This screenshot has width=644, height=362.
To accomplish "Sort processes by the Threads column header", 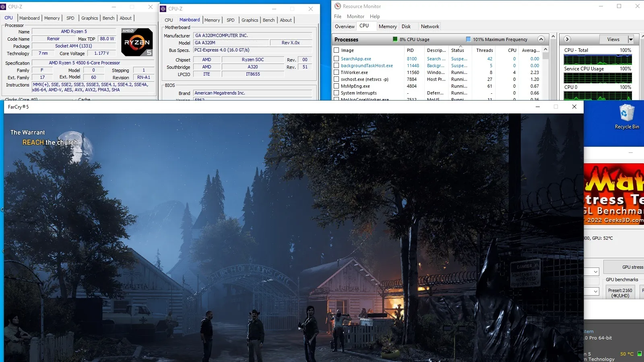I will point(484,50).
